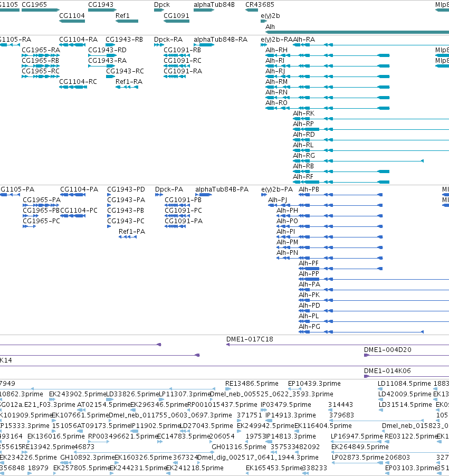Click transcript Alh-RK
The image size is (449, 476).
(371, 119)
